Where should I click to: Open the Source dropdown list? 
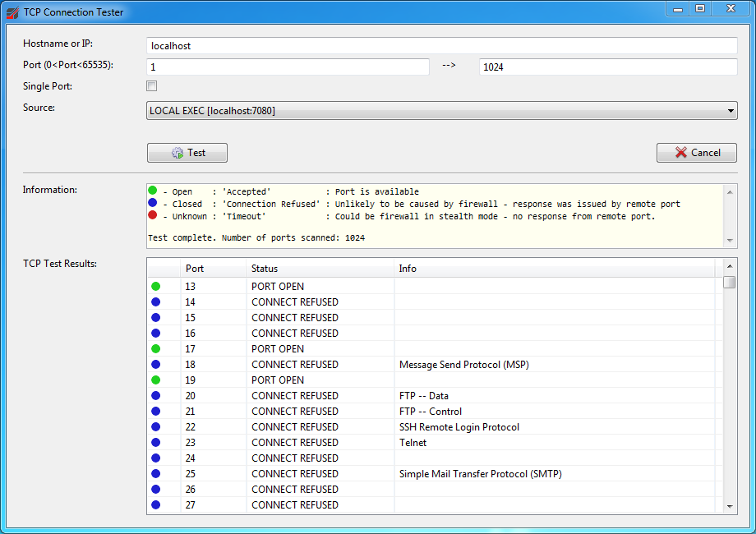441,111
